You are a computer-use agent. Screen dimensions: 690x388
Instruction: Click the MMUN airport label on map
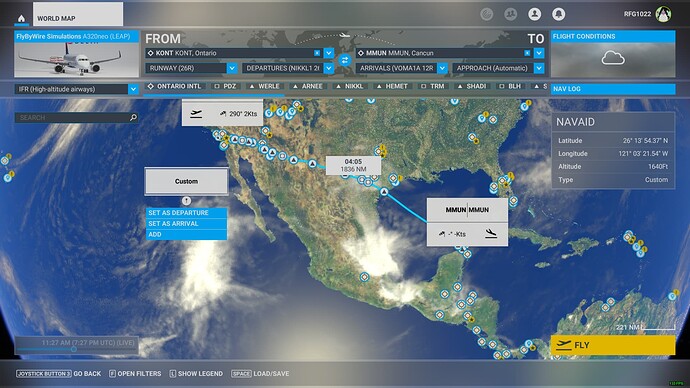click(467, 210)
